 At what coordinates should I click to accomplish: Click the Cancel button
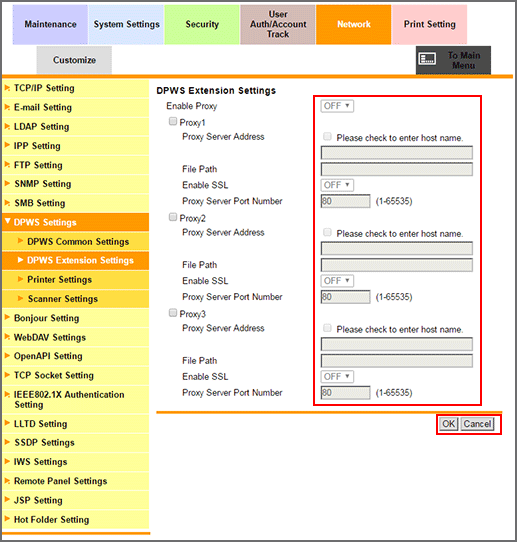coord(477,424)
